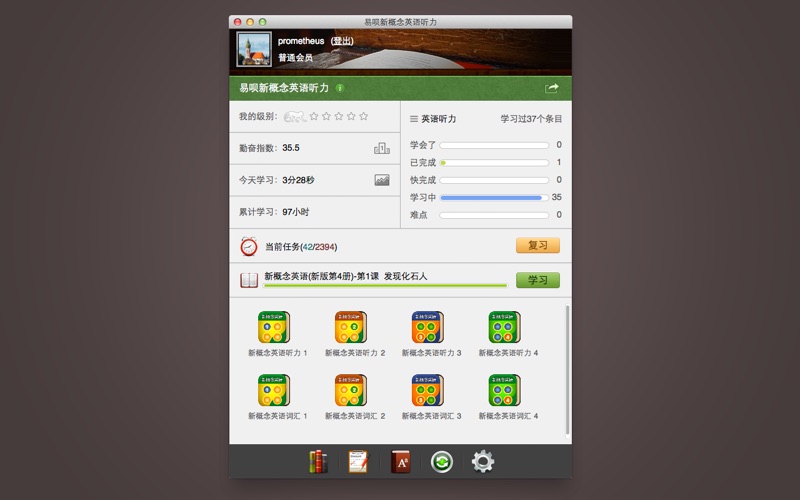Viewport: 800px width, 500px height.
Task: Click the 学习中 progress bar
Action: (x=492, y=197)
